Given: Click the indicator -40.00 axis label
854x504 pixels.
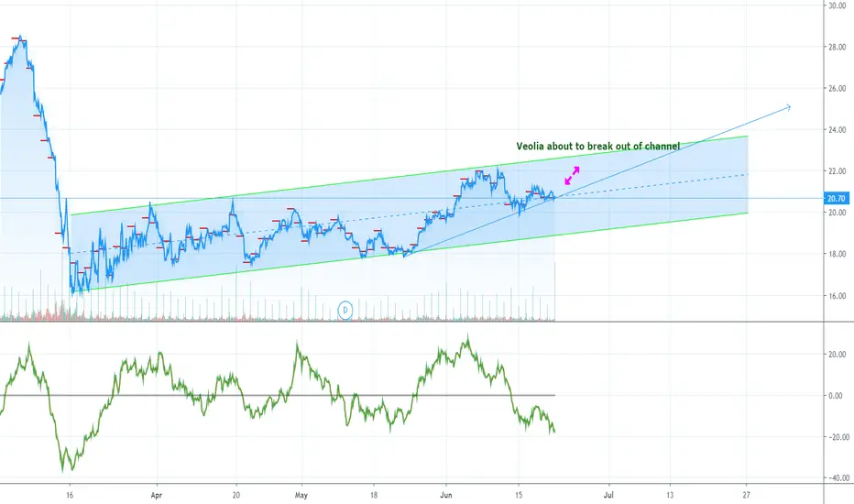Looking at the screenshot, I should (x=838, y=478).
